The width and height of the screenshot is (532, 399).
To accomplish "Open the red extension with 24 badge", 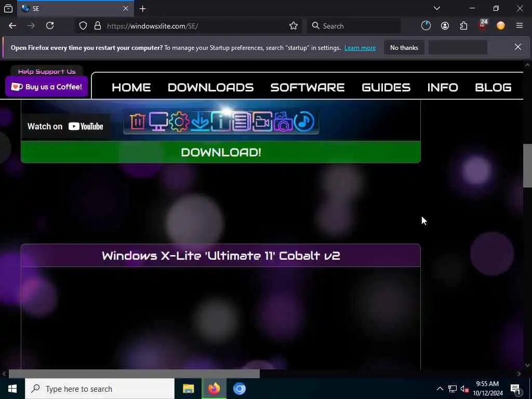I will pos(483,25).
